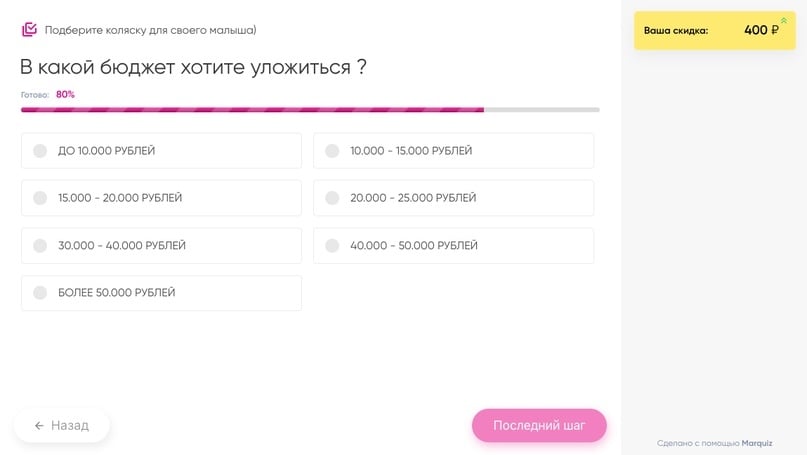Pick the БОЛЕЕ 50.000 РУБЛЕЙ option
Image resolution: width=807 pixels, height=455 pixels.
pyautogui.click(x=40, y=293)
